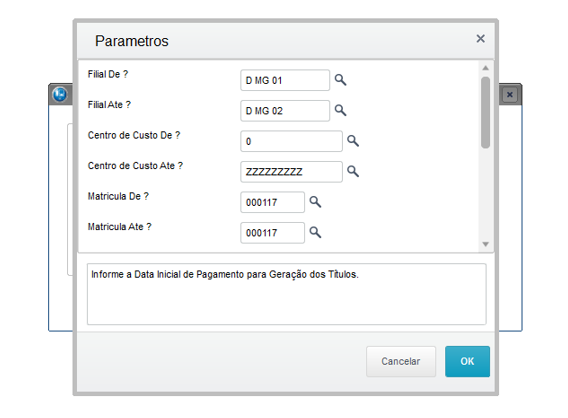
Task: Confirm parameters with the OK button
Action: pyautogui.click(x=467, y=361)
